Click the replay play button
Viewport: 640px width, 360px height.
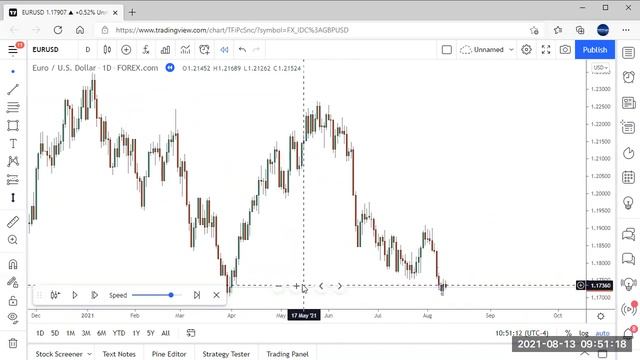(75, 295)
